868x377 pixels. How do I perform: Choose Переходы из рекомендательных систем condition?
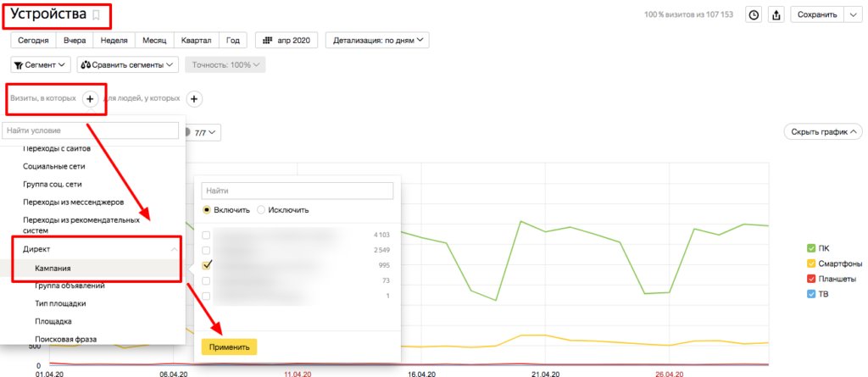coord(81,225)
